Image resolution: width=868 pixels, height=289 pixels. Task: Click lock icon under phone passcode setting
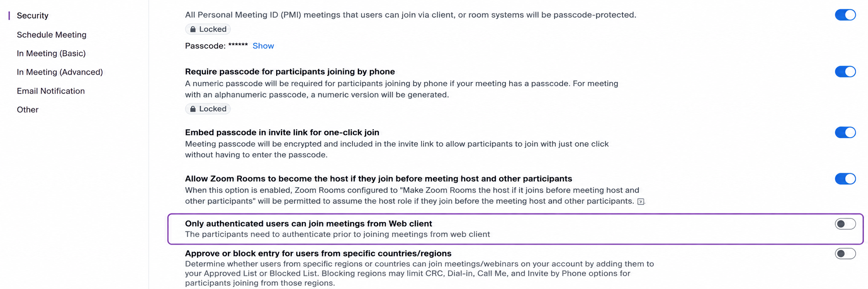pos(193,109)
